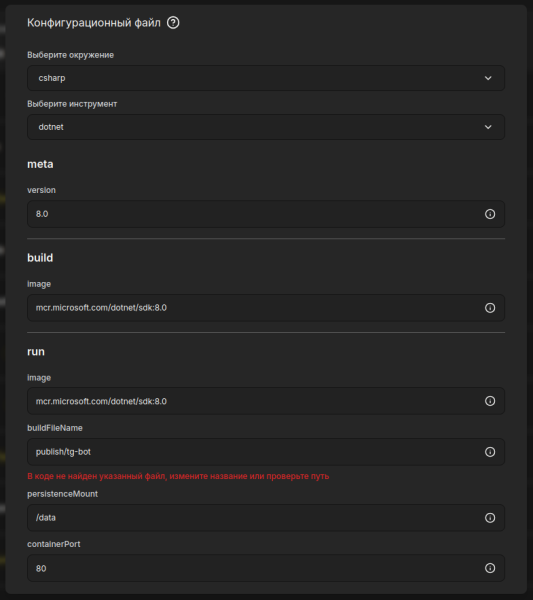Open the dotnet tool dropdown
The width and height of the screenshot is (533, 600).
(x=266, y=127)
